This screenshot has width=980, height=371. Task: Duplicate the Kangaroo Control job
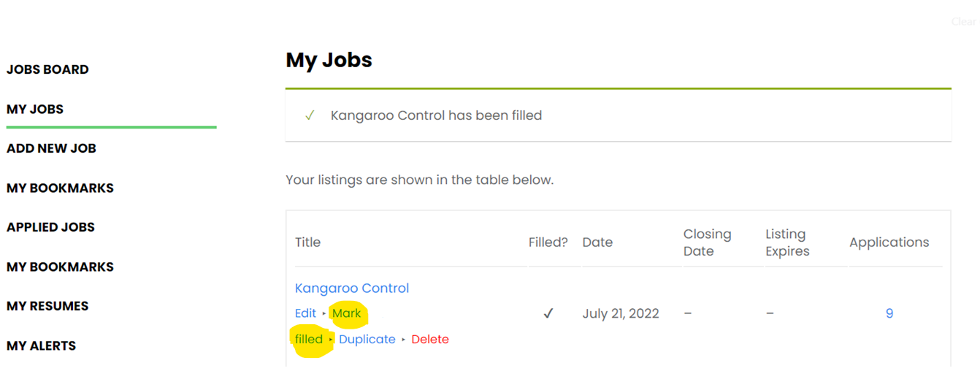click(367, 339)
